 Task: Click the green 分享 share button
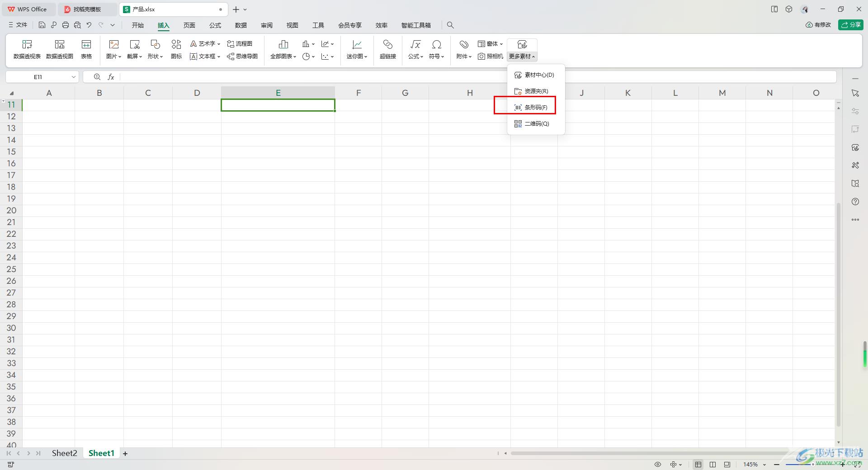[x=851, y=25]
